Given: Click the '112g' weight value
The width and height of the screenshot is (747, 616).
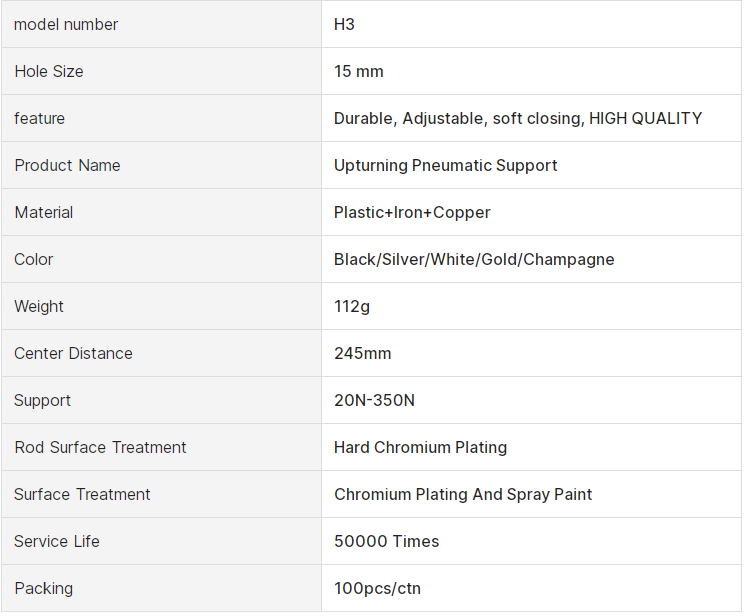Looking at the screenshot, I should (x=352, y=306).
